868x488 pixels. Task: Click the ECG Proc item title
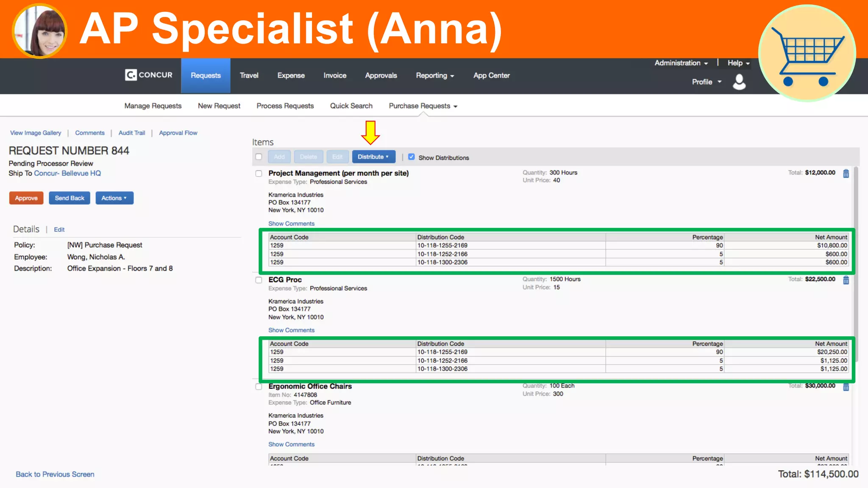tap(285, 280)
